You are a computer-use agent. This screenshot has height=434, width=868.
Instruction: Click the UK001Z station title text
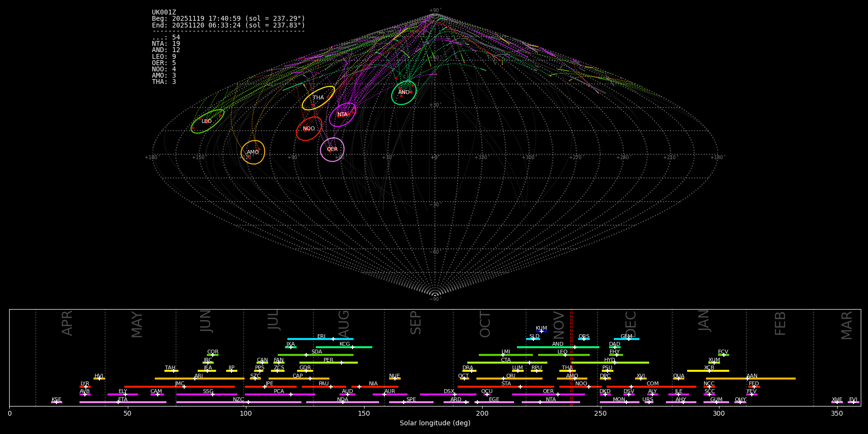click(164, 13)
